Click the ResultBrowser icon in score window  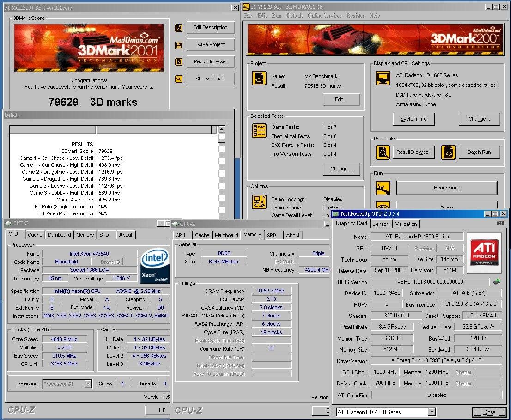(179, 62)
